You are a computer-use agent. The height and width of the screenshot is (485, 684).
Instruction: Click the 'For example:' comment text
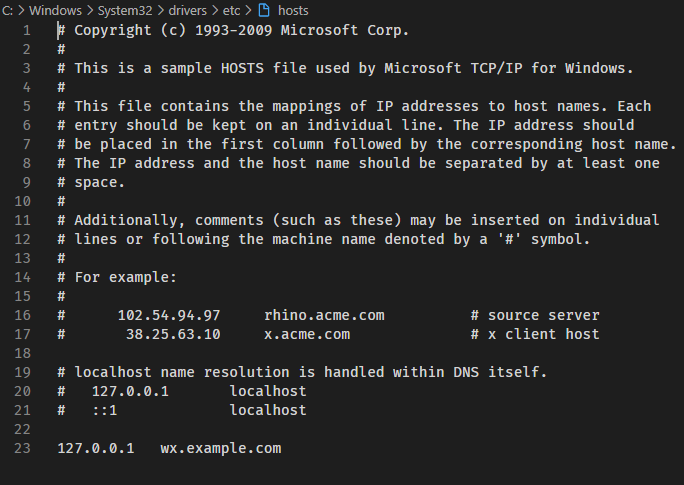tap(126, 277)
